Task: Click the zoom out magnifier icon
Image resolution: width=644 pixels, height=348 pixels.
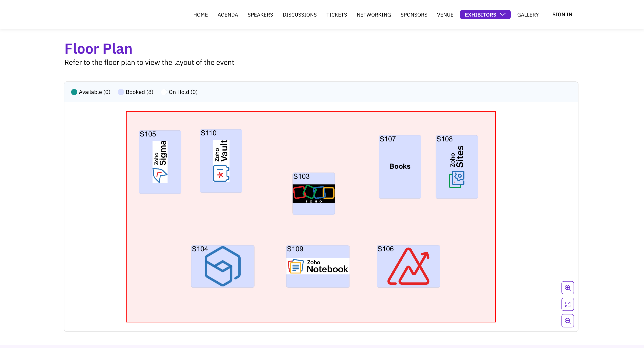Action: pos(568,321)
